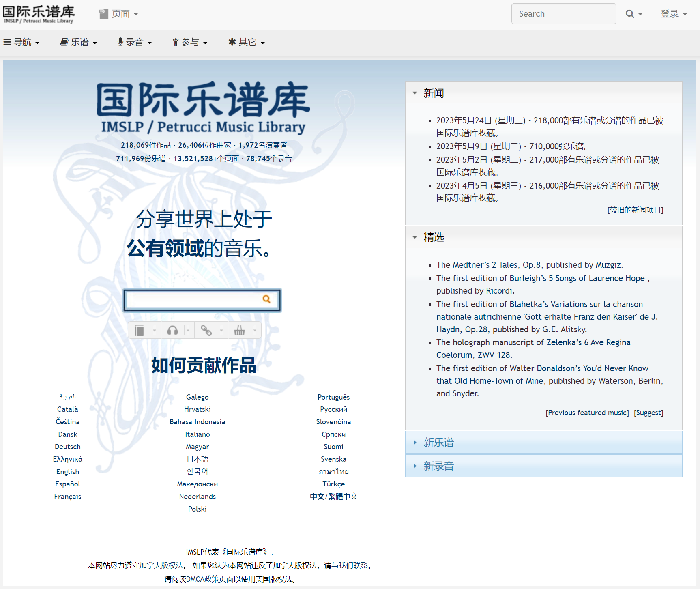Open the 录音 menu
Viewport: 700px width, 589px height.
[x=134, y=42]
